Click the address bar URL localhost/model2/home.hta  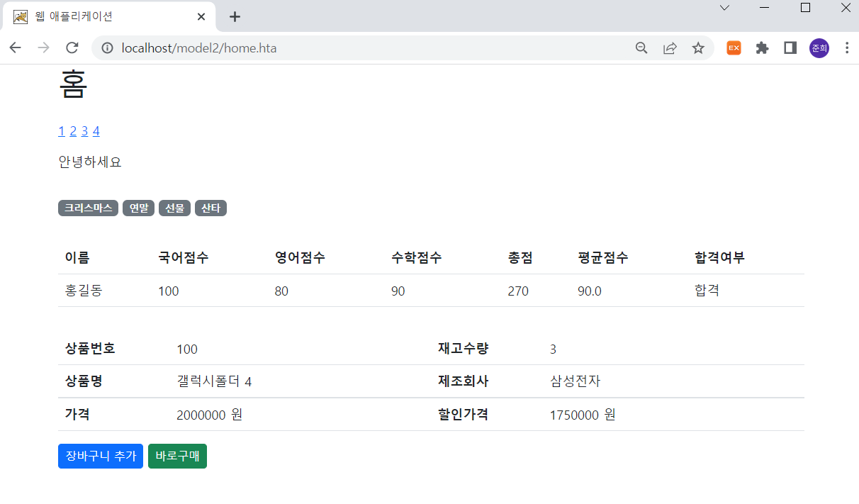tap(199, 48)
